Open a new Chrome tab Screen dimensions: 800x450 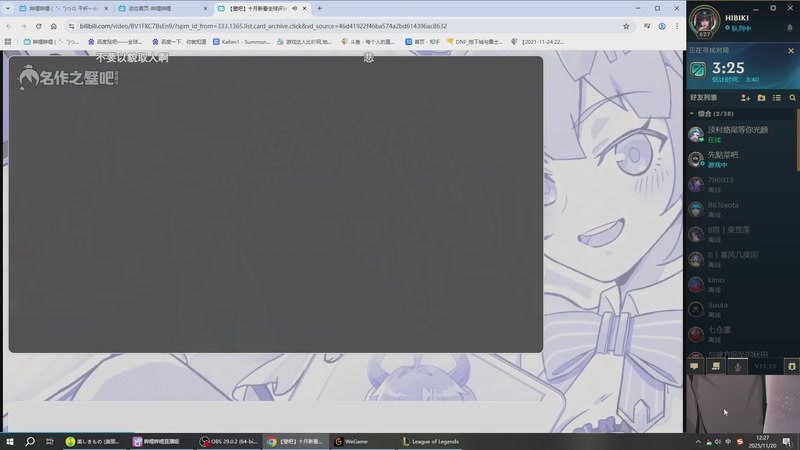click(x=319, y=9)
